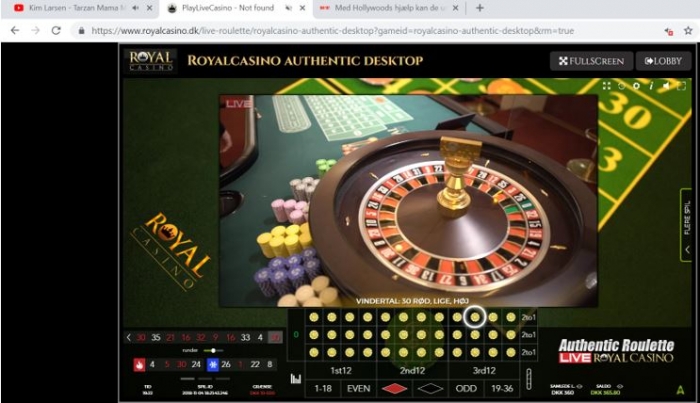Toggle samlede indsats visibility eye
Viewport: 700px width, 403px height.
coord(579,386)
